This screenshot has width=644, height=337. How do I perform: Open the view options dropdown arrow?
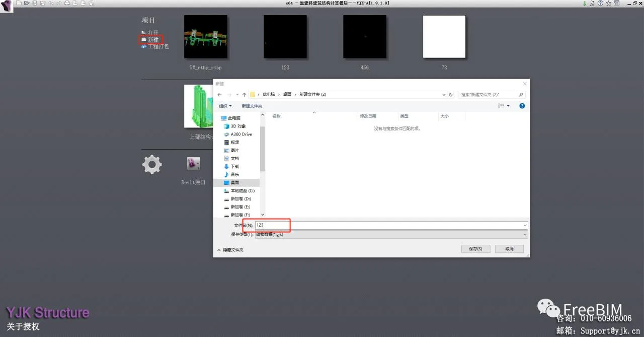coord(508,106)
